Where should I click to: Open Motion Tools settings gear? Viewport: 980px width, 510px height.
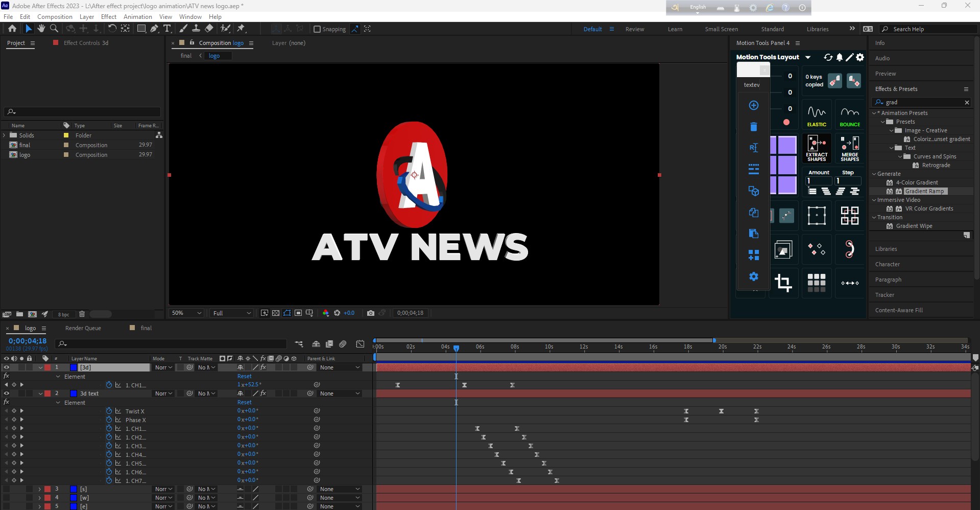[x=860, y=57]
